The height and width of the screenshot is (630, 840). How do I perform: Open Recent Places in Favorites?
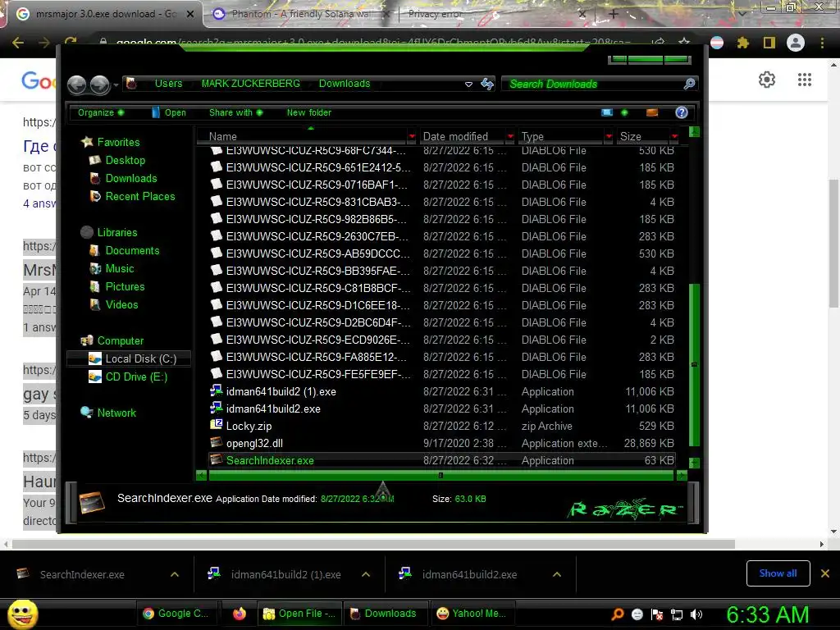click(x=140, y=197)
